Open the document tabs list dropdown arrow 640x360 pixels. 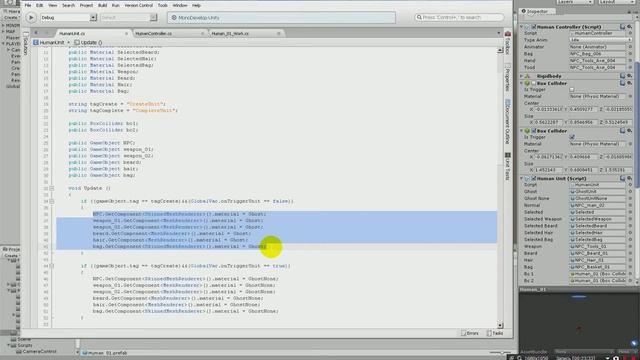tap(499, 33)
